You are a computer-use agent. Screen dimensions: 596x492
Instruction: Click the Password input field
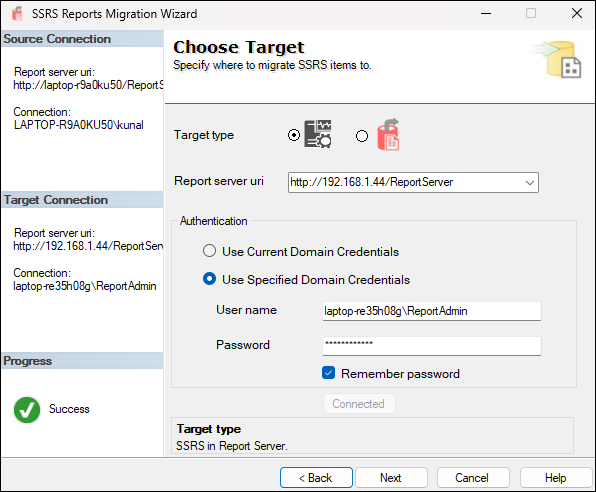pos(432,346)
